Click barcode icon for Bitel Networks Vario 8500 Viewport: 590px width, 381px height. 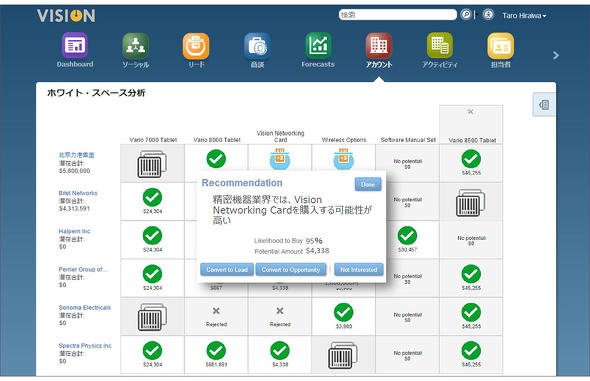pyautogui.click(x=470, y=203)
